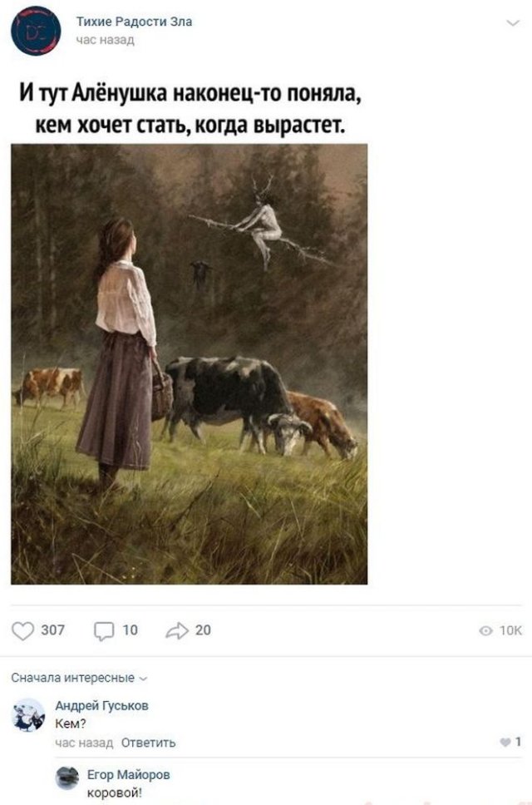Viewport: 532px width, 805px height.
Task: Click the Ответить reply link
Action: pyautogui.click(x=148, y=743)
